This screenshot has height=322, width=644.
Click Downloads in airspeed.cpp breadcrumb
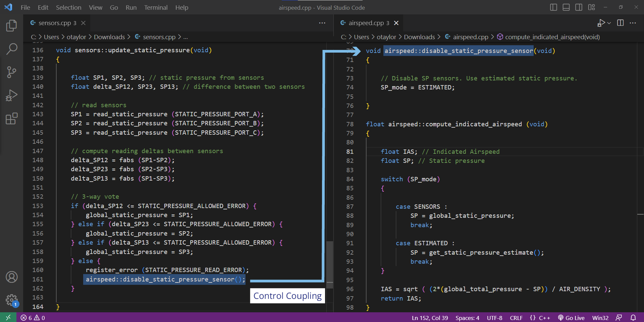(419, 37)
